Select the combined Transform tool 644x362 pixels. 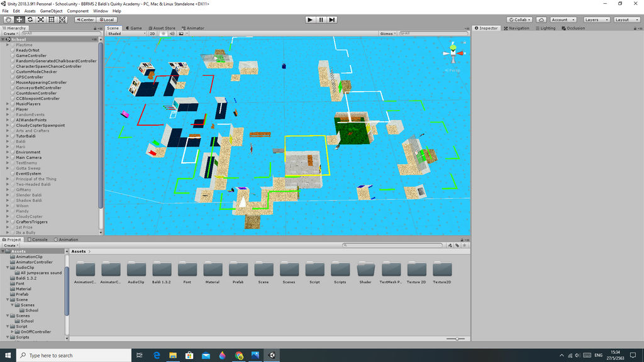click(62, 19)
